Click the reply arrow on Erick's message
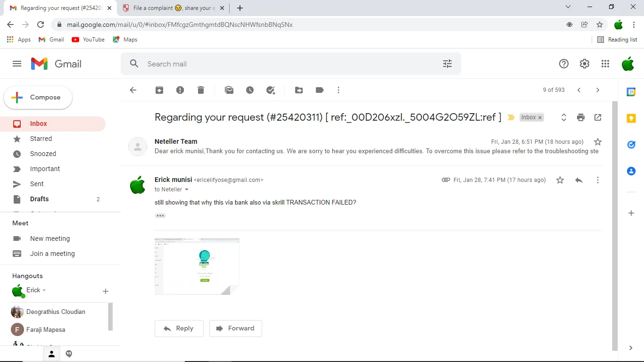The image size is (644, 362). 579,180
